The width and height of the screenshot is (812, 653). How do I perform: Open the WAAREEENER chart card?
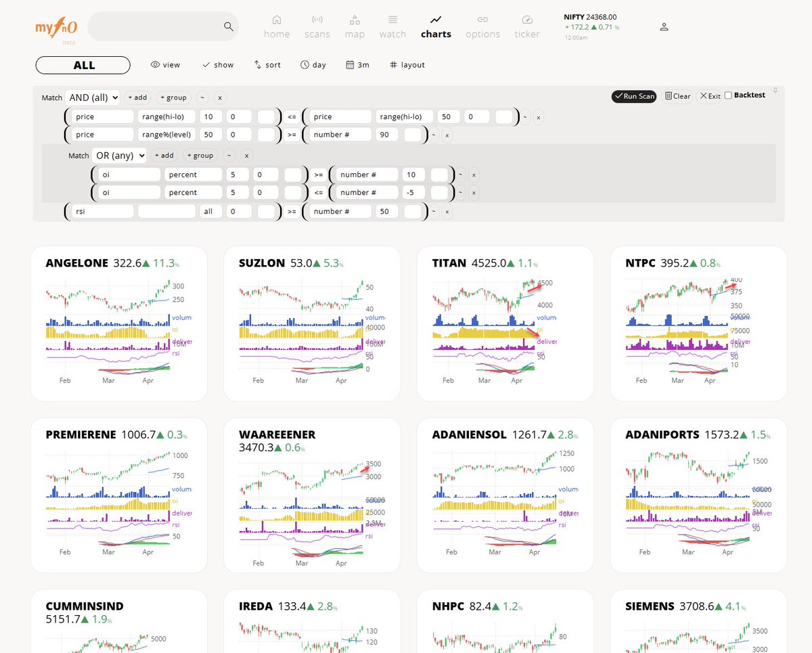pos(312,495)
